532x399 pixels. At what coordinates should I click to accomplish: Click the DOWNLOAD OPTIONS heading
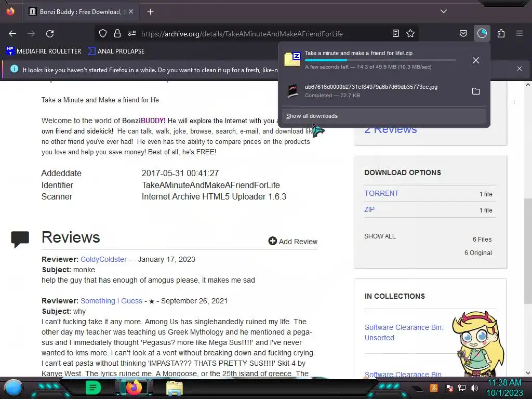[x=403, y=172]
